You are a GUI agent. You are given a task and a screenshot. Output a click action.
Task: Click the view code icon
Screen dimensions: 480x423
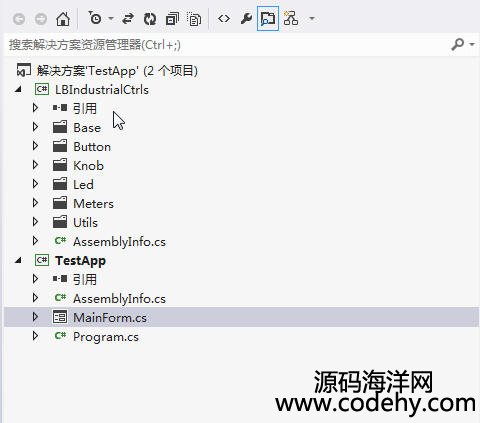pyautogui.click(x=224, y=19)
